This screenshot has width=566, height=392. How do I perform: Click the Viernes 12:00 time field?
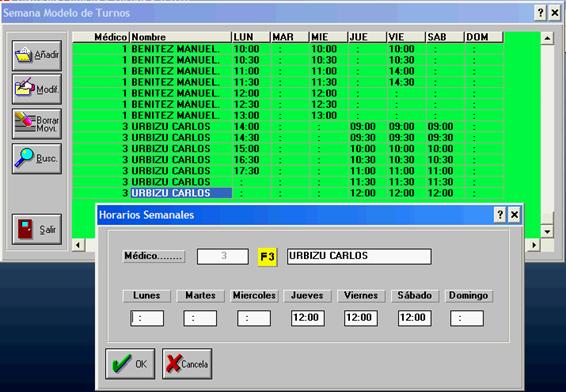pos(361,318)
